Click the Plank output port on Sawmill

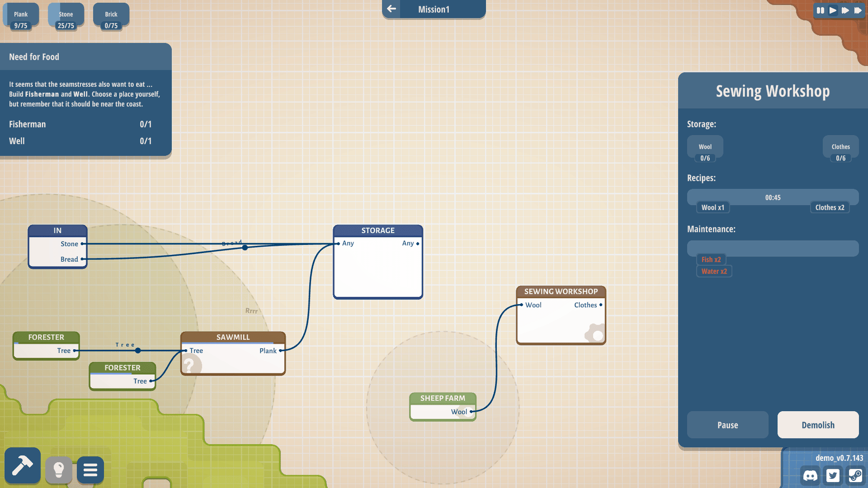click(280, 351)
